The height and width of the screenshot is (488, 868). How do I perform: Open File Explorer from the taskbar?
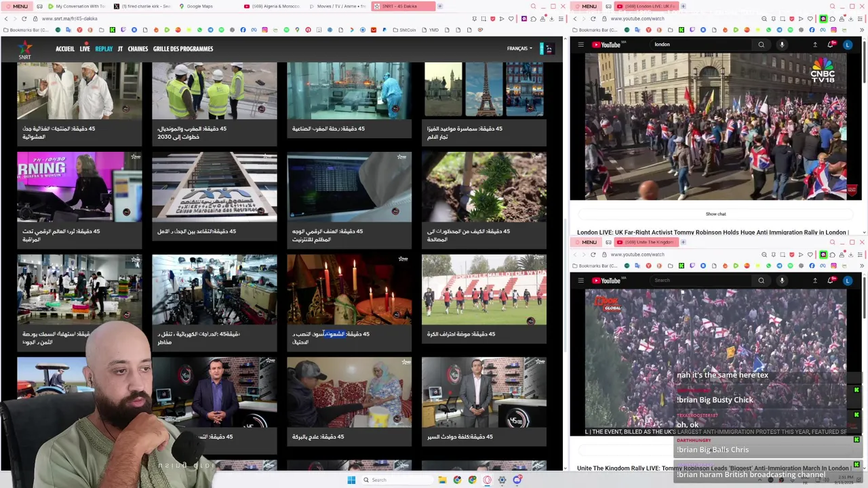(442, 480)
